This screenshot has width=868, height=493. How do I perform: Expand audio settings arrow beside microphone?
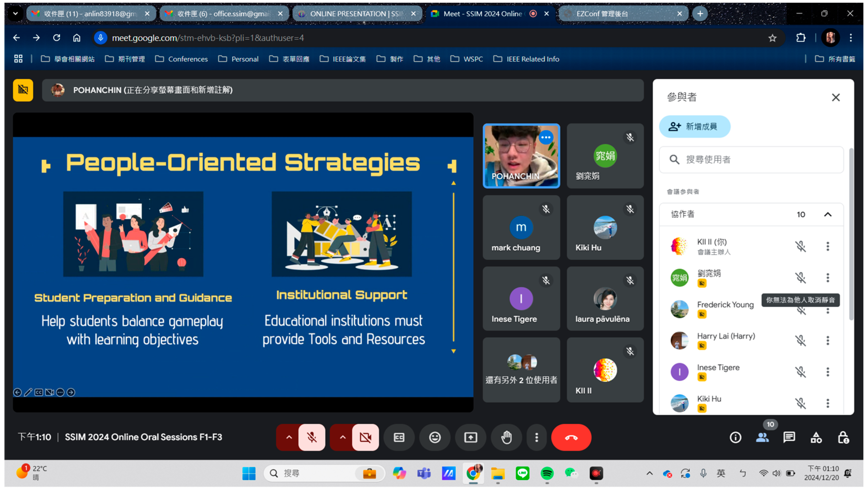tap(289, 438)
